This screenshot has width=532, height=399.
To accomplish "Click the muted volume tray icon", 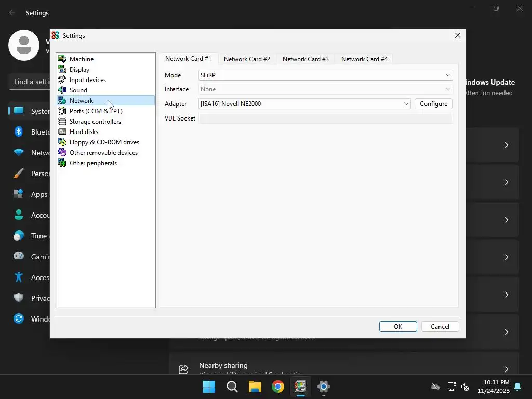I will (x=465, y=387).
